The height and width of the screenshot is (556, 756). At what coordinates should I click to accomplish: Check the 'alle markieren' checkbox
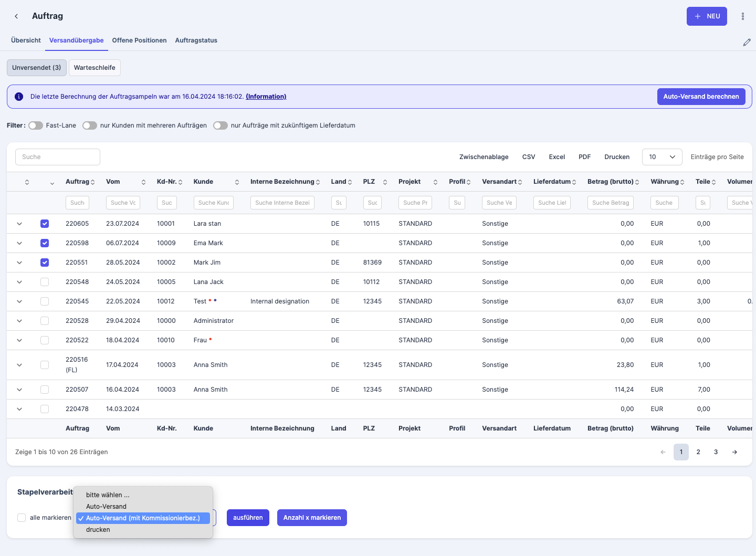pyautogui.click(x=22, y=518)
